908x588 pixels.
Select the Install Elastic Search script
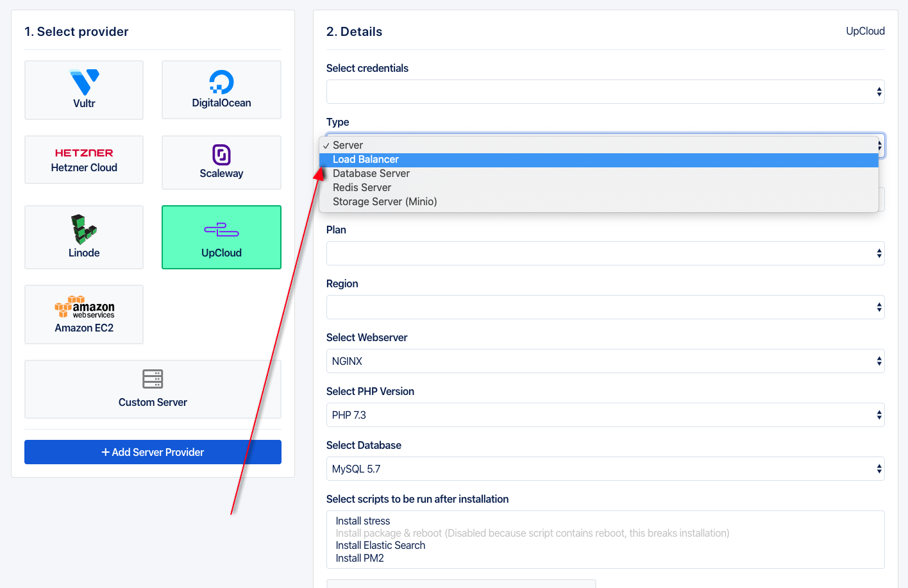coord(380,546)
